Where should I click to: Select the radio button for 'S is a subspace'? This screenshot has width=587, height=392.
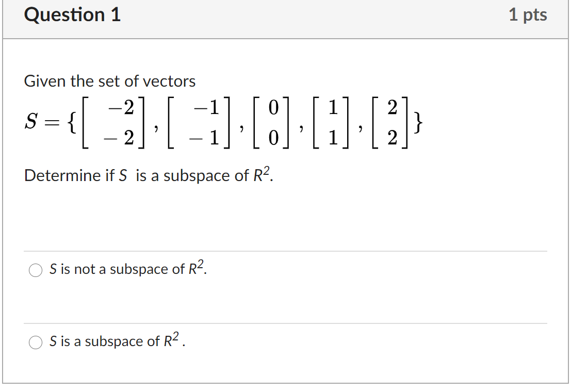tap(35, 341)
